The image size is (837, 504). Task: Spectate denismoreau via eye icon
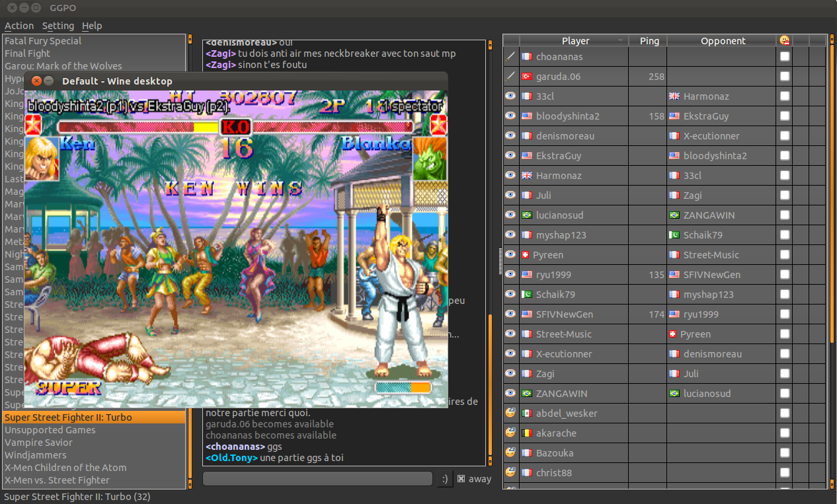point(510,136)
